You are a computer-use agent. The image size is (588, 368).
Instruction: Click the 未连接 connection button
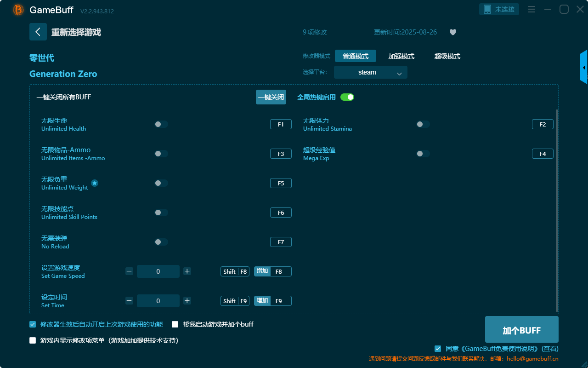coord(499,9)
